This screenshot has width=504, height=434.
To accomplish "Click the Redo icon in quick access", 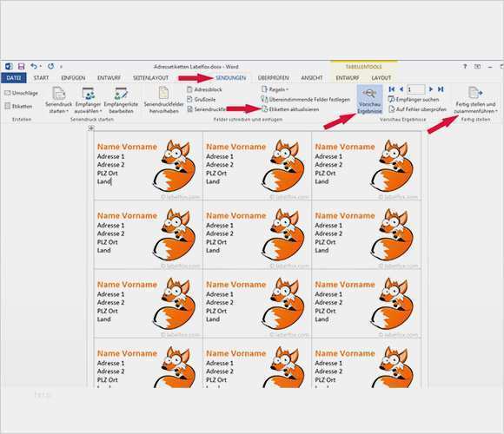I will (x=50, y=67).
